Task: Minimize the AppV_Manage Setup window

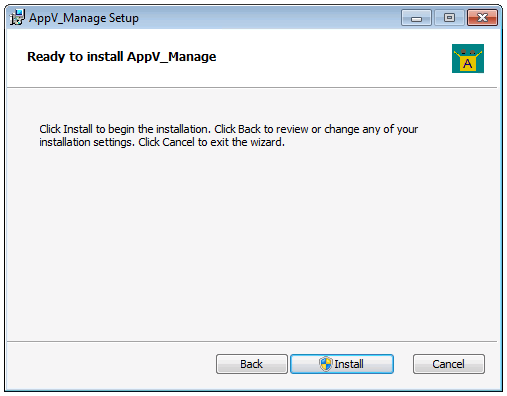Action: click(416, 18)
